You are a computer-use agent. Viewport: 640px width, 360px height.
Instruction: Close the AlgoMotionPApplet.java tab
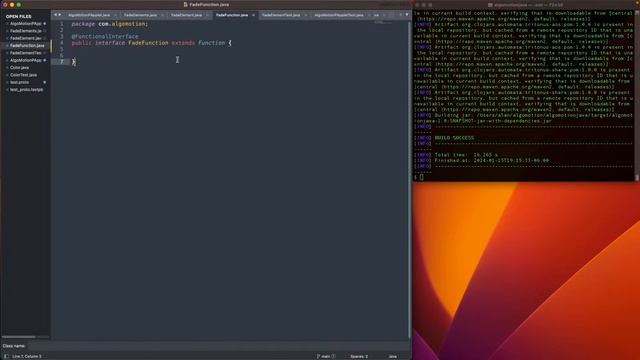pyautogui.click(x=116, y=15)
